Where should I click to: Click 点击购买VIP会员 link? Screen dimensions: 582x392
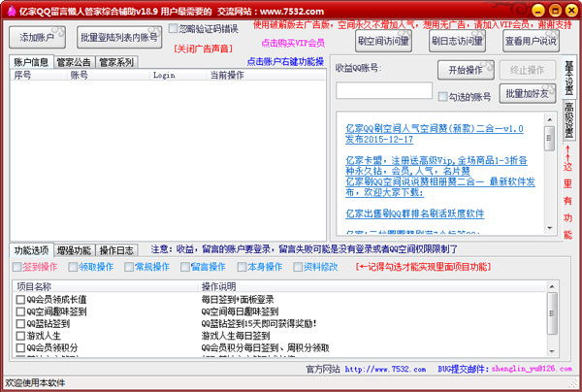(x=293, y=43)
